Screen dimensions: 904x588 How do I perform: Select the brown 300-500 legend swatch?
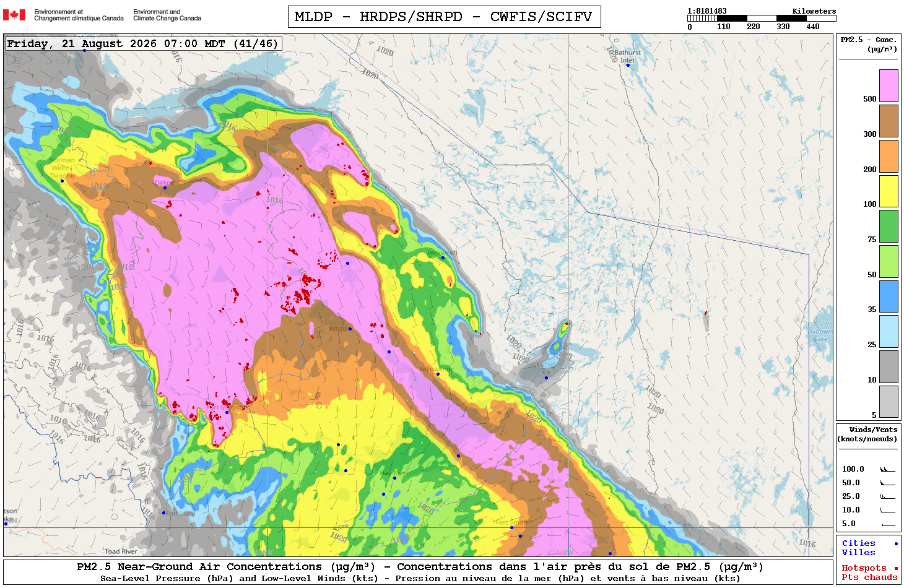889,121
